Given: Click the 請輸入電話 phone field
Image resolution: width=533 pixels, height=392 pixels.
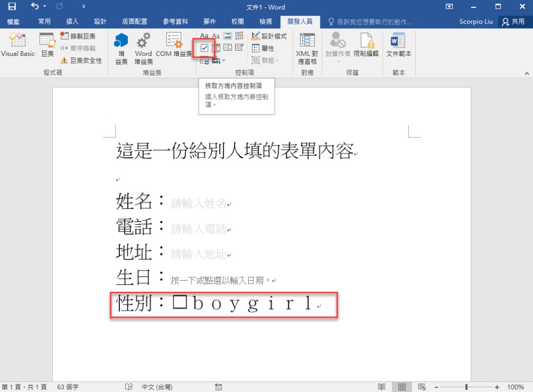Looking at the screenshot, I should (x=198, y=228).
